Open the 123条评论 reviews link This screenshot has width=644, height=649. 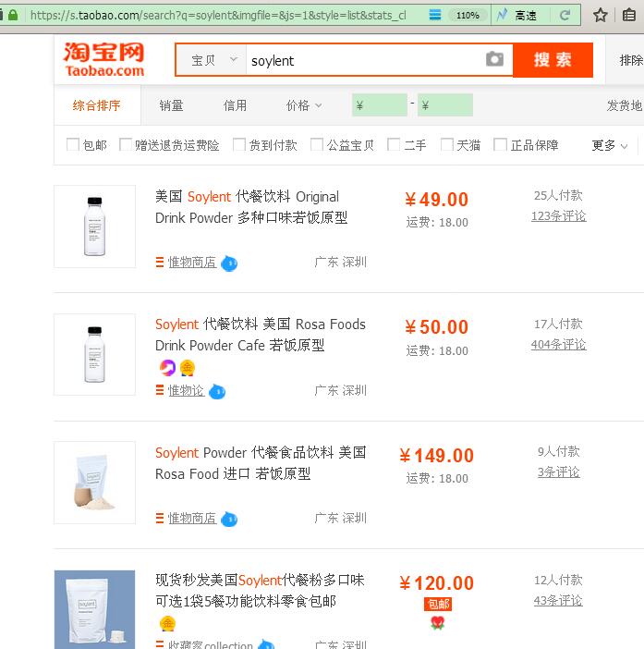point(558,216)
